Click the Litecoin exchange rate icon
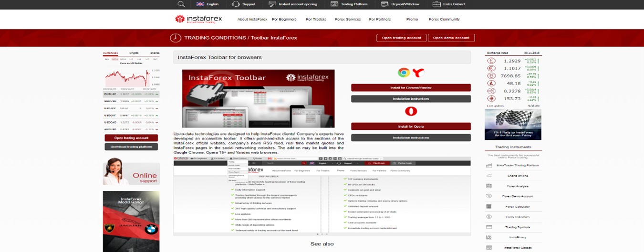644x252 pixels. point(491,83)
